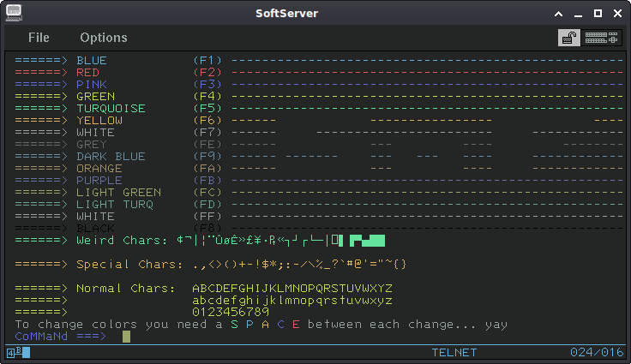Click the (F1) key label

point(207,60)
